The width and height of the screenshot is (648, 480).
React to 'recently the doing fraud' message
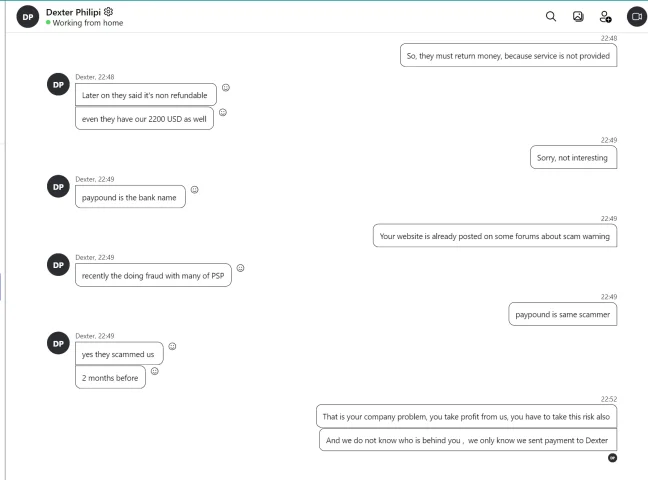240,268
